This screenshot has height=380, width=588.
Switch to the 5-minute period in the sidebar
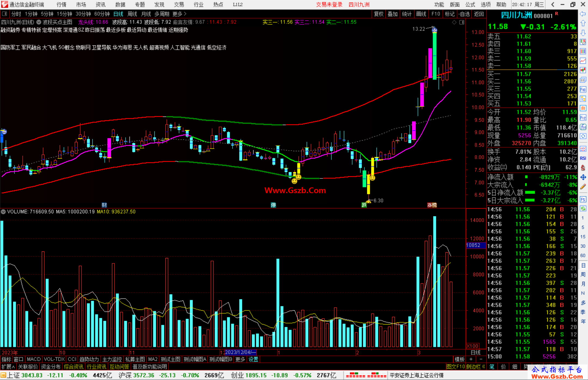[x=583, y=227]
